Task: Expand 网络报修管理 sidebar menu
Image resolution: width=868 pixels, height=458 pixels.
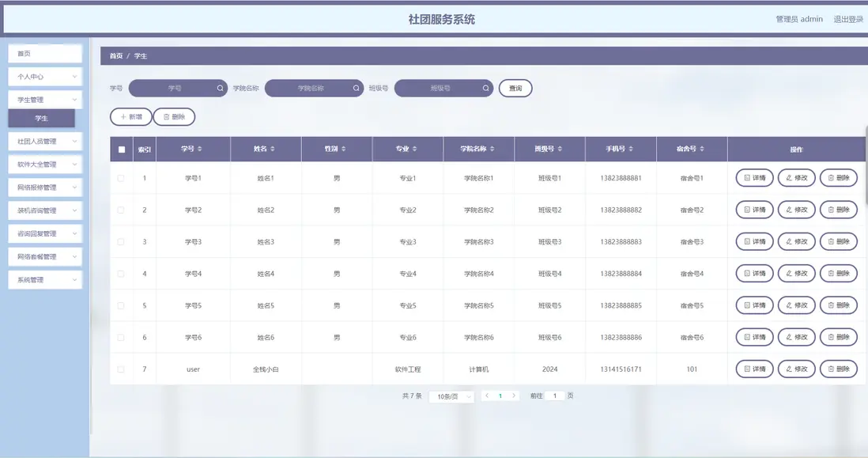Action: pos(45,187)
